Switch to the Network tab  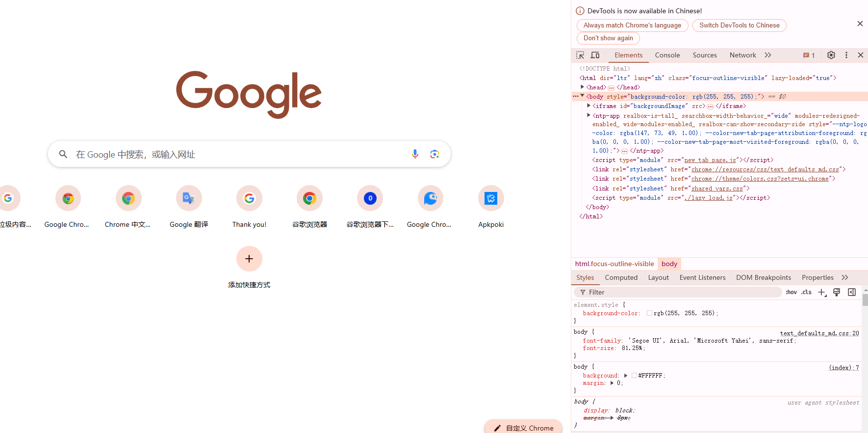(x=742, y=55)
